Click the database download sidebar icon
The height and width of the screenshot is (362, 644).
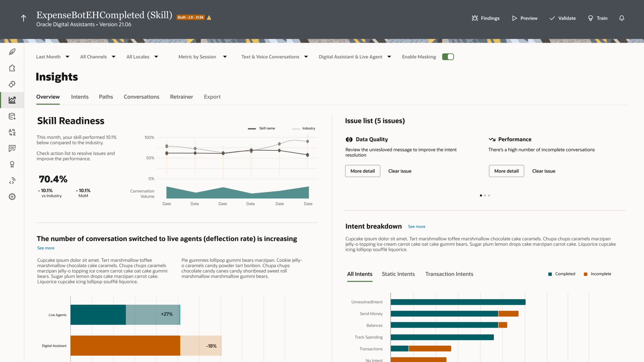click(x=12, y=116)
